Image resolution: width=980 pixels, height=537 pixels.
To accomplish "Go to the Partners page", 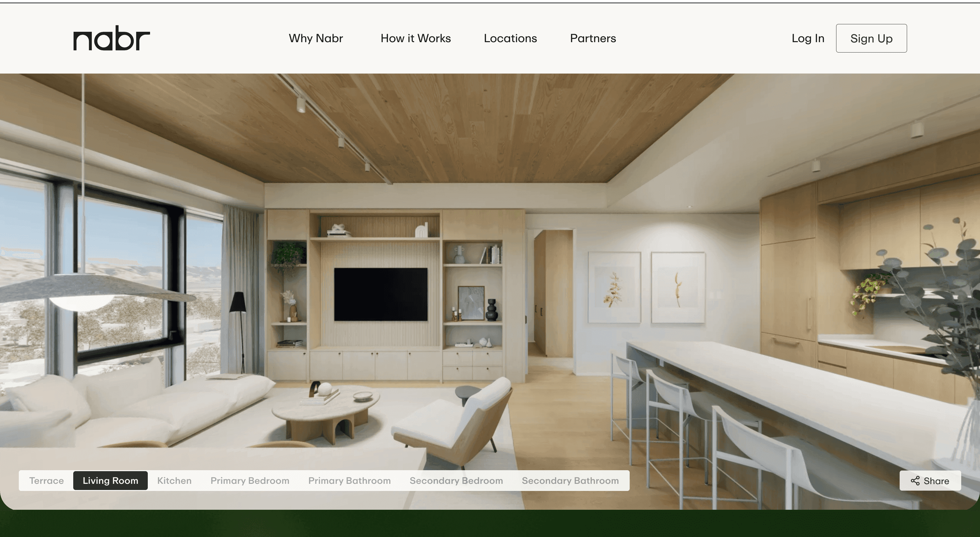I will pyautogui.click(x=593, y=38).
